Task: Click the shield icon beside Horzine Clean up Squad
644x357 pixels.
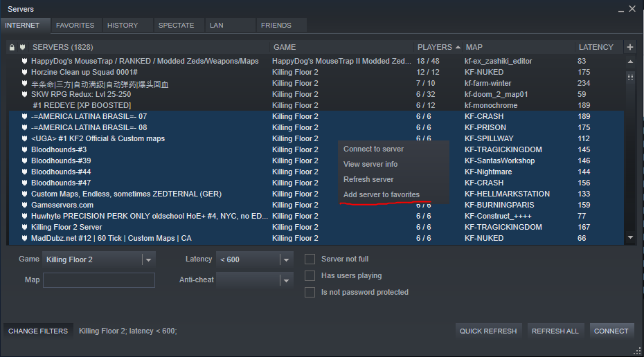Action: point(24,72)
